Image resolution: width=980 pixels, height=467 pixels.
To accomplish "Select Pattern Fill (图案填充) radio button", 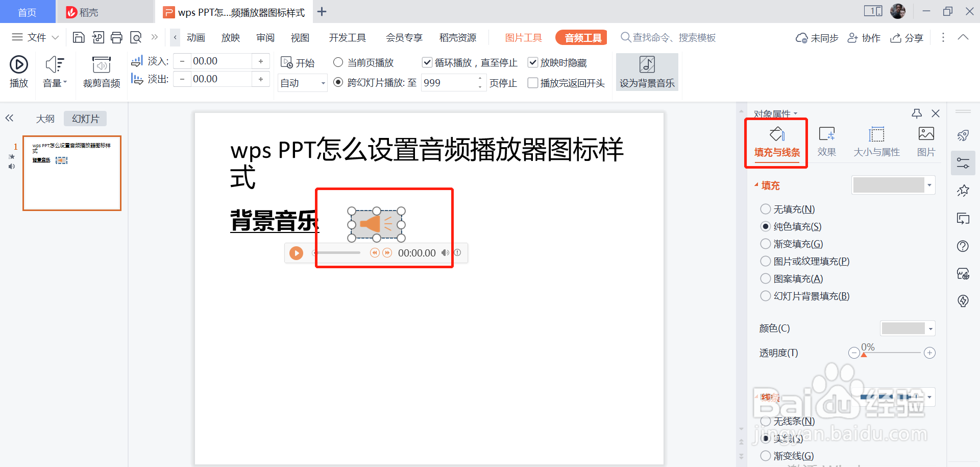I will [766, 278].
